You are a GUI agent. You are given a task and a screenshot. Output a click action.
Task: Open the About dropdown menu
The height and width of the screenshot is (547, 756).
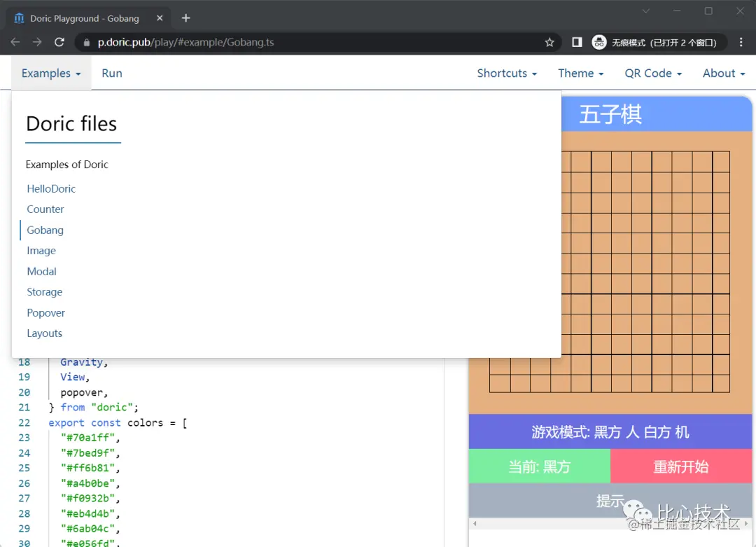click(724, 74)
